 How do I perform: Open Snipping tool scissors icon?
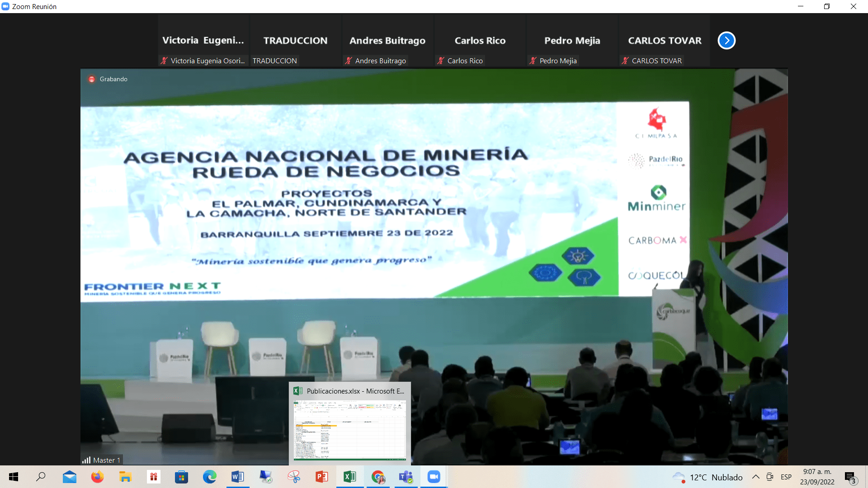294,477
